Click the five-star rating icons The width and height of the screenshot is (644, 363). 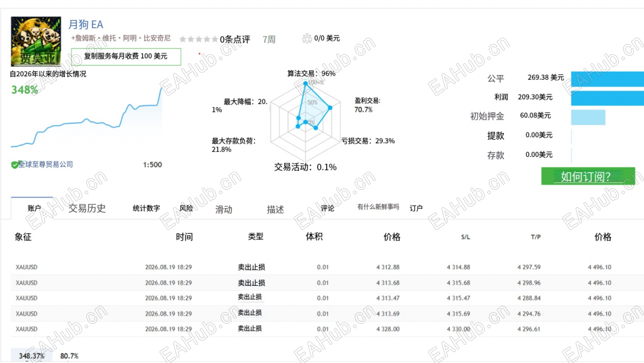(199, 39)
